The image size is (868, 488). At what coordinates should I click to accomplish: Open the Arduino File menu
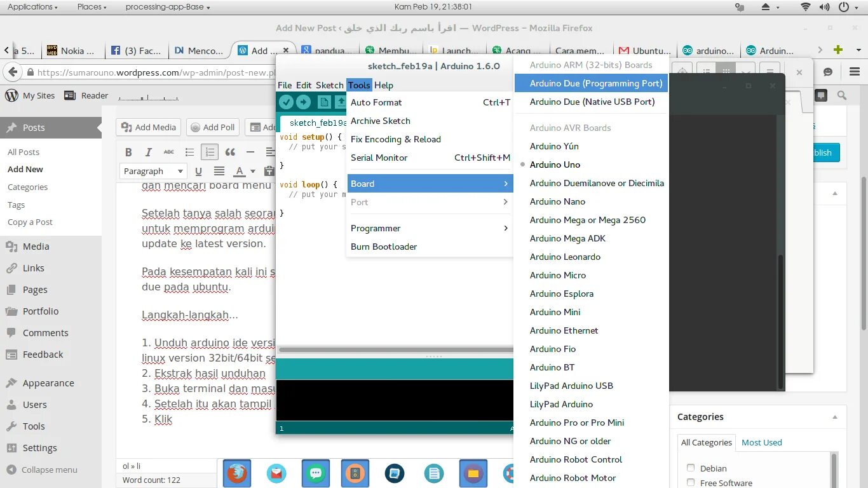point(285,85)
